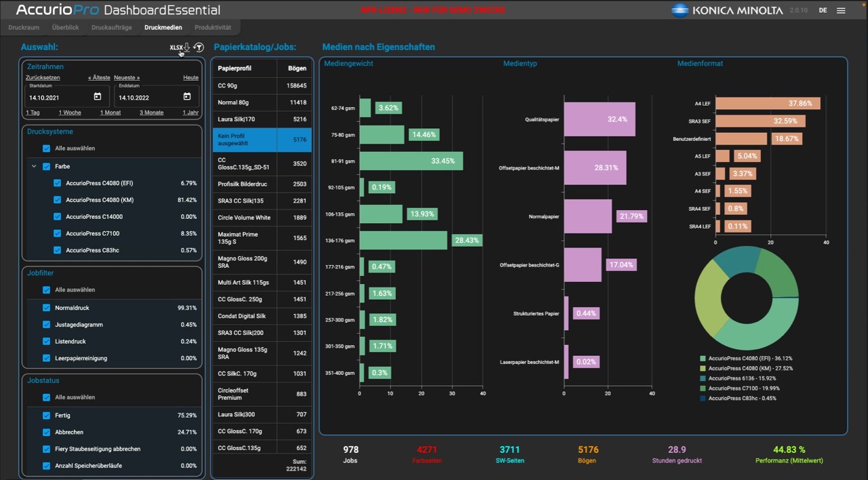Uncheck AccurioPress C4080 (EFI) checkbox
Image resolution: width=868 pixels, height=480 pixels.
pyautogui.click(x=57, y=183)
